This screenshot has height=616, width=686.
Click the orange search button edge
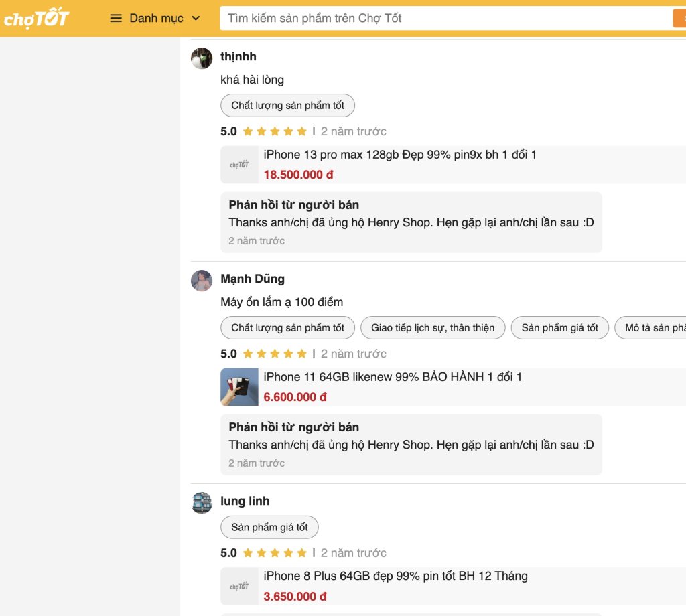(679, 18)
